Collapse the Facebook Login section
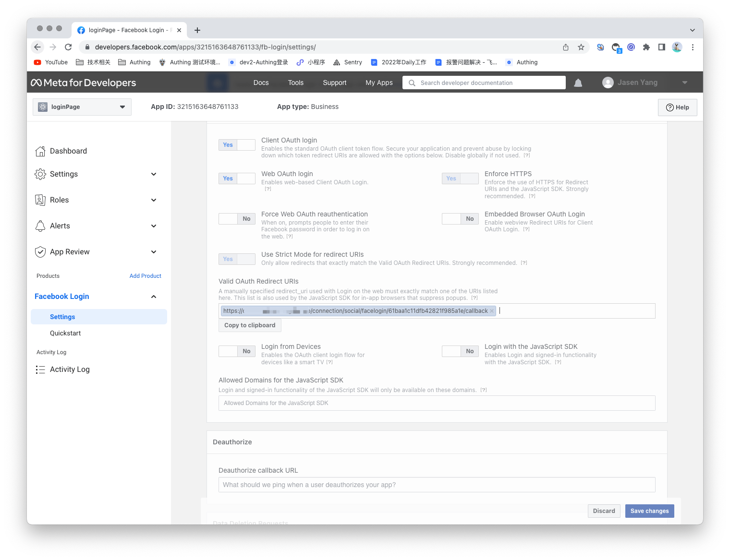The height and width of the screenshot is (560, 730). click(x=154, y=297)
